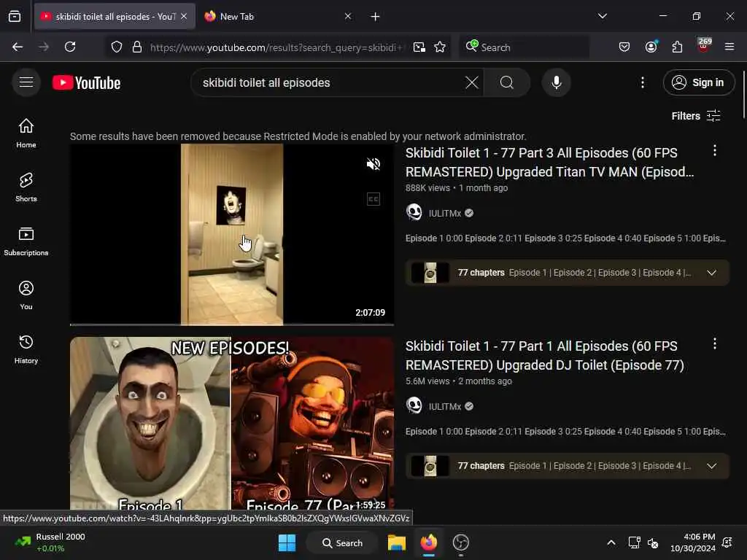The image size is (747, 560).
Task: Close the skibidi toilet YouTube tab
Action: 184,17
